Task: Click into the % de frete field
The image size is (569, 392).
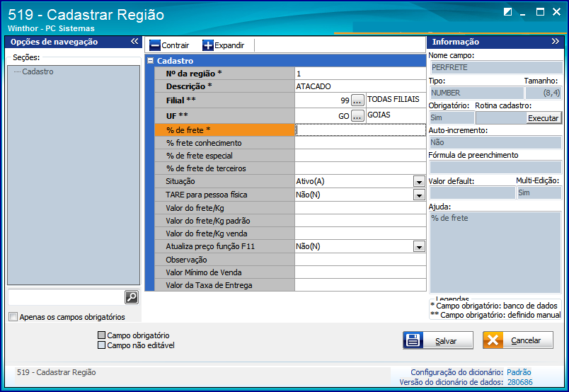Action: 360,130
